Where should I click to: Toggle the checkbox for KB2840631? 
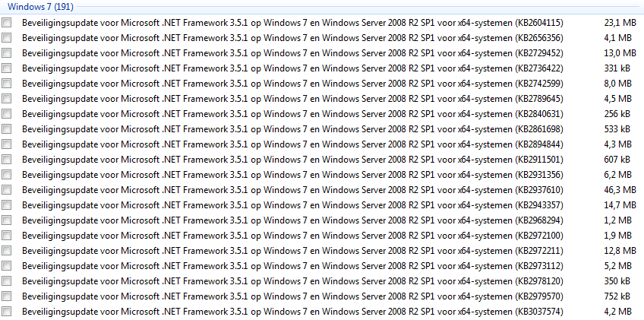click(6, 114)
